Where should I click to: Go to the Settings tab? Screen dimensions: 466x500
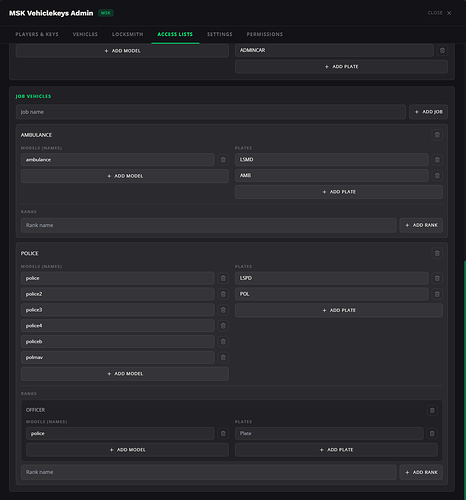coord(220,34)
